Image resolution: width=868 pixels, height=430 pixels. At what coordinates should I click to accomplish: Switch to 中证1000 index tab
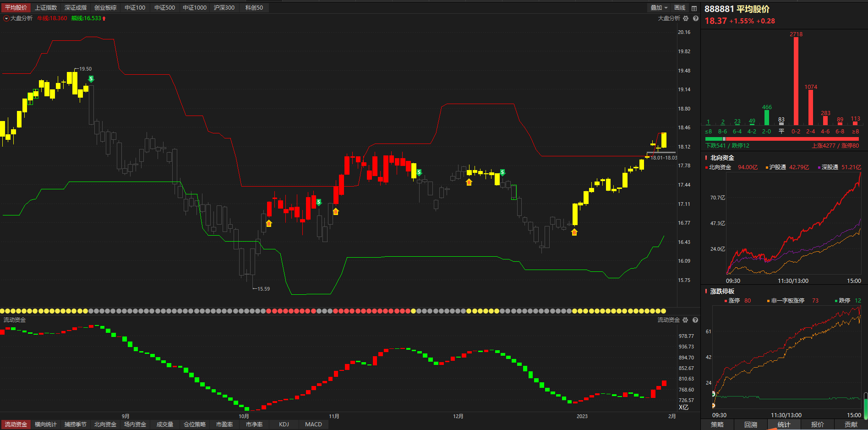[195, 8]
